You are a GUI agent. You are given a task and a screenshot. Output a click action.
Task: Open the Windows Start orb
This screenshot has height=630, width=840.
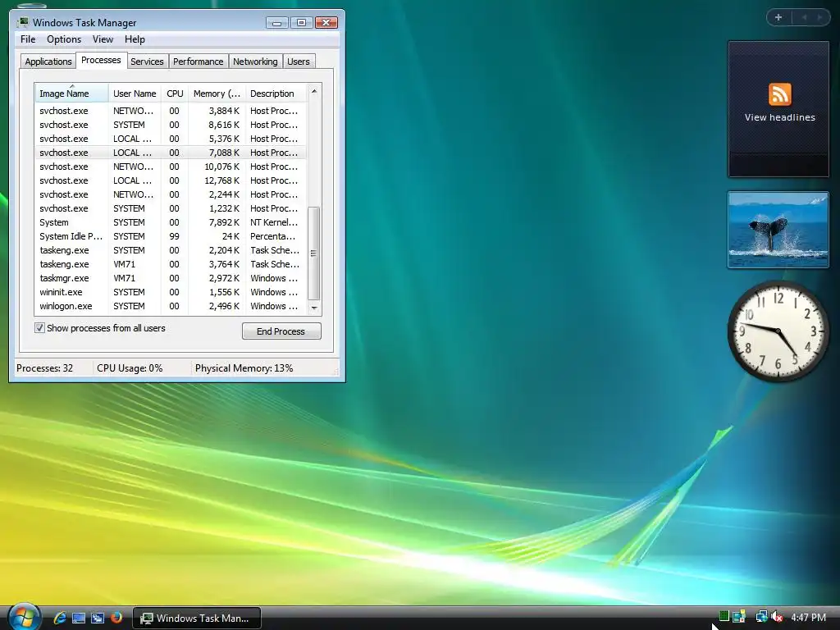click(x=24, y=616)
